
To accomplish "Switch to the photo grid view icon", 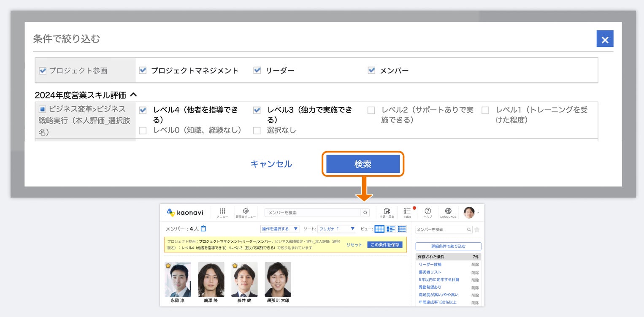I will click(x=379, y=229).
